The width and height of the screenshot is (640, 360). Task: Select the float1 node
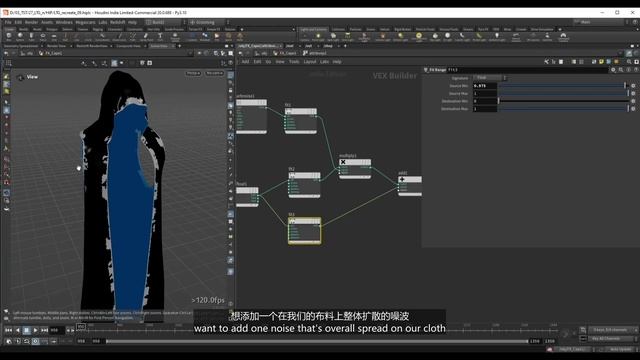247,197
